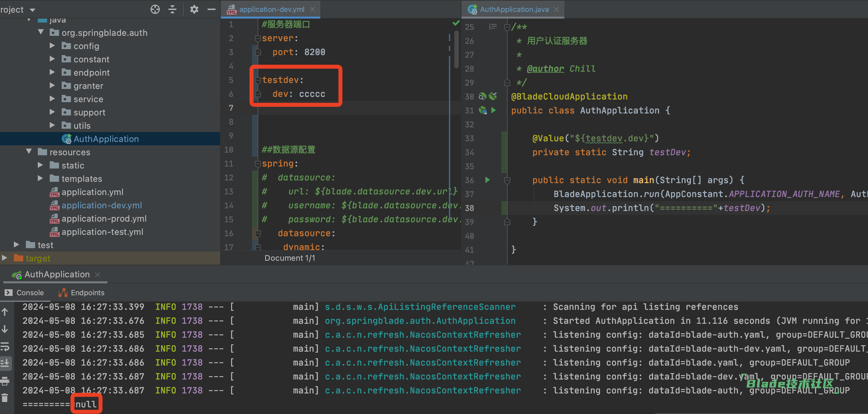Fold the datasource block on line 16

point(258,233)
